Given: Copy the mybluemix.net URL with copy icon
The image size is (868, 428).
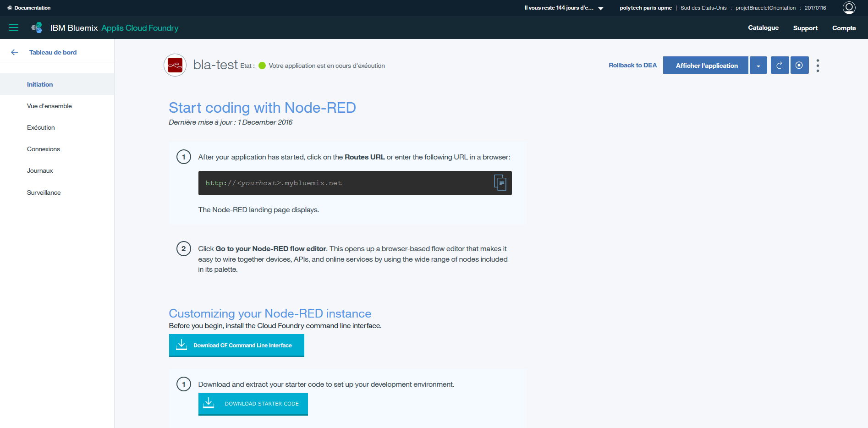Looking at the screenshot, I should 500,183.
